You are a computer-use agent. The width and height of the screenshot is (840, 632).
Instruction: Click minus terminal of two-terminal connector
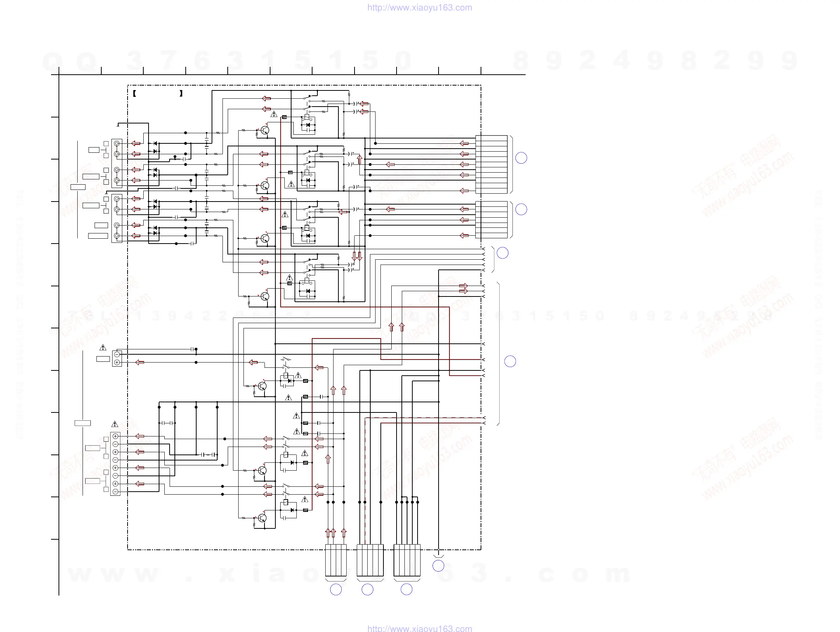pos(117,354)
